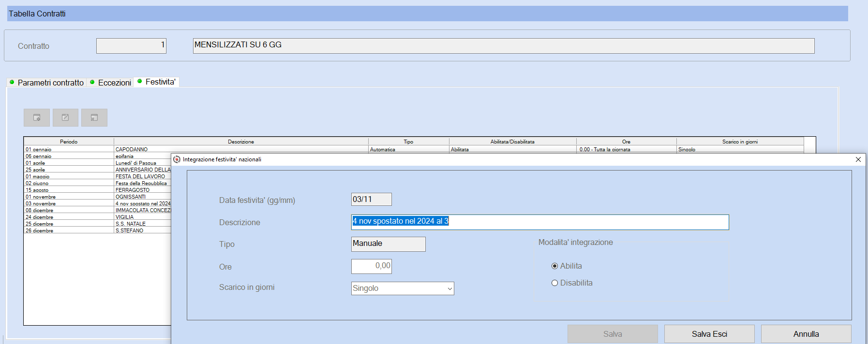Click the Tipo field showing Manuale

(389, 244)
